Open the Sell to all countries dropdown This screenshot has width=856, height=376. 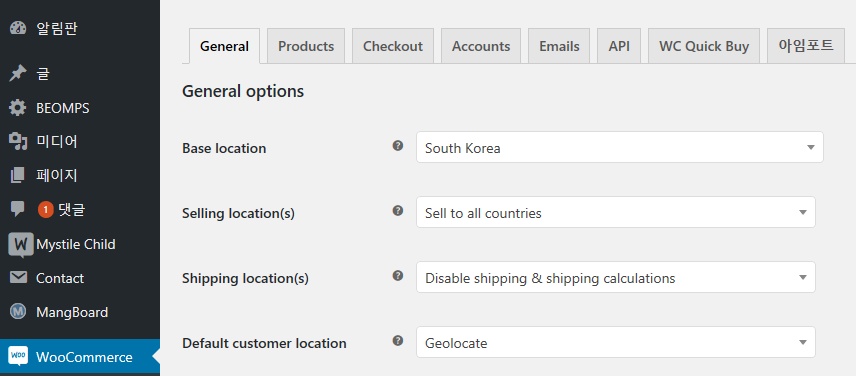[616, 212]
